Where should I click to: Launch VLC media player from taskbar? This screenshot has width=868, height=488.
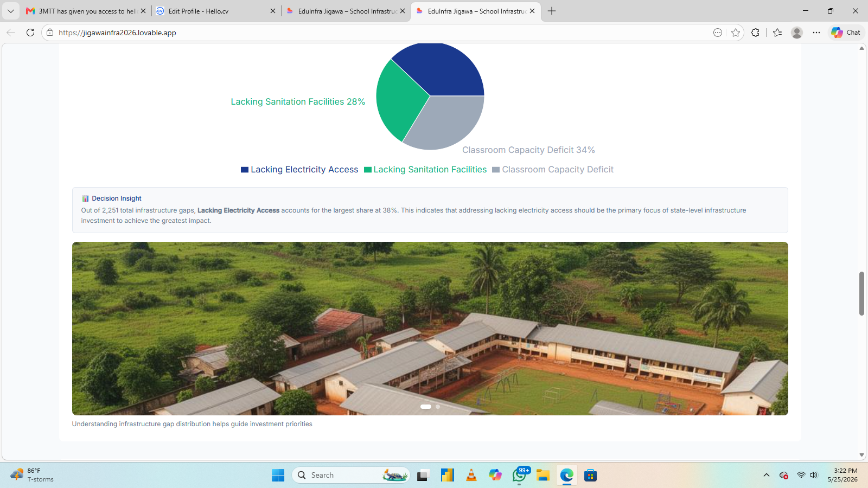471,476
